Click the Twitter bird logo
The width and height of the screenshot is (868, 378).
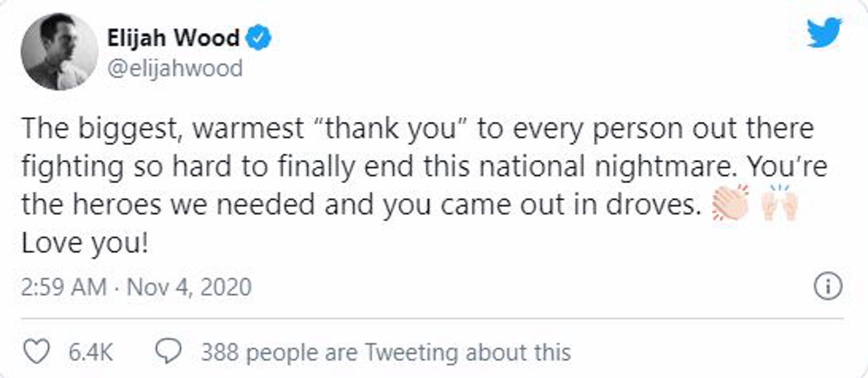point(824,32)
